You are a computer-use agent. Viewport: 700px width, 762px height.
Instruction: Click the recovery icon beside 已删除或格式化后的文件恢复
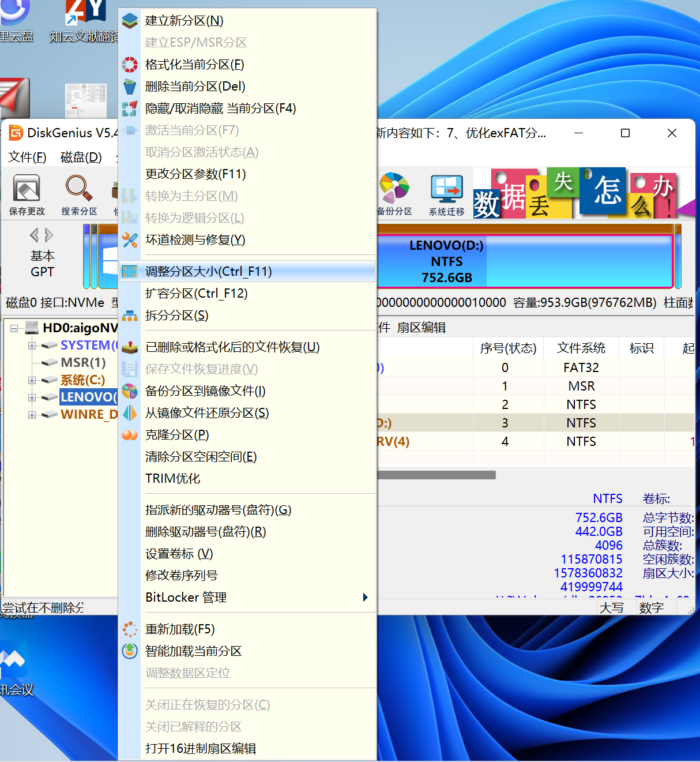click(130, 347)
